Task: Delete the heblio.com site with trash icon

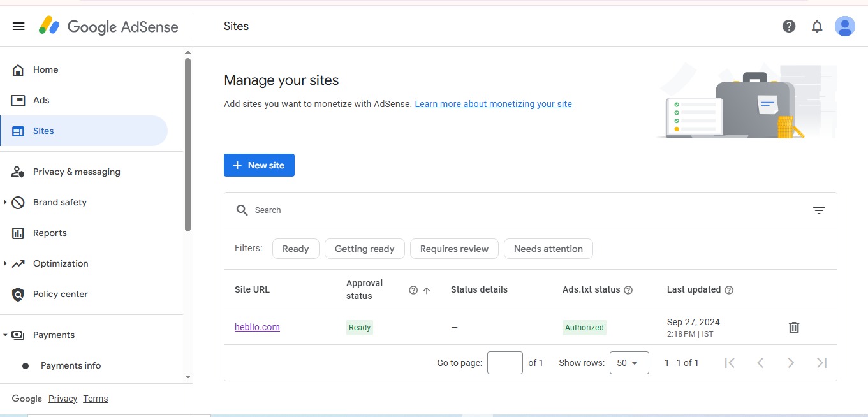Action: point(794,328)
